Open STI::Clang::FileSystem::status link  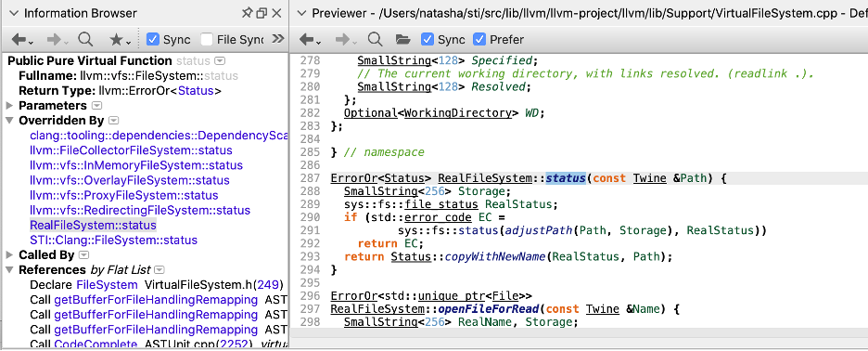click(x=113, y=240)
